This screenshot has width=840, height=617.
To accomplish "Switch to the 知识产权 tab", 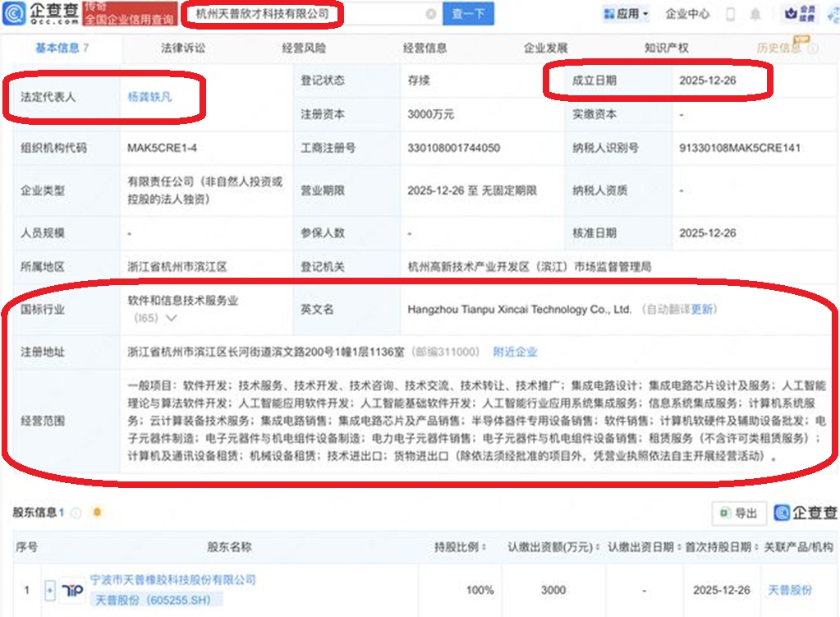I will (667, 48).
